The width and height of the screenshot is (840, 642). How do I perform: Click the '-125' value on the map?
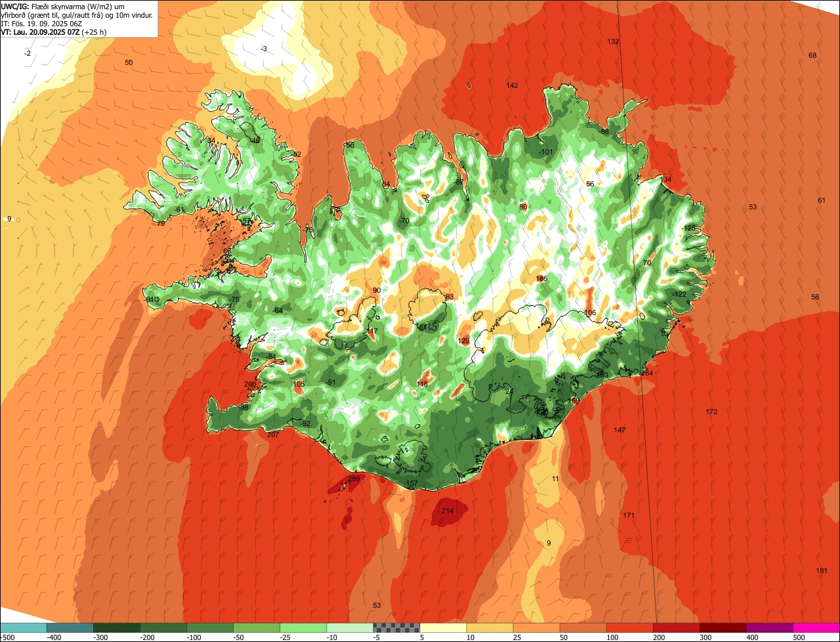(x=688, y=228)
